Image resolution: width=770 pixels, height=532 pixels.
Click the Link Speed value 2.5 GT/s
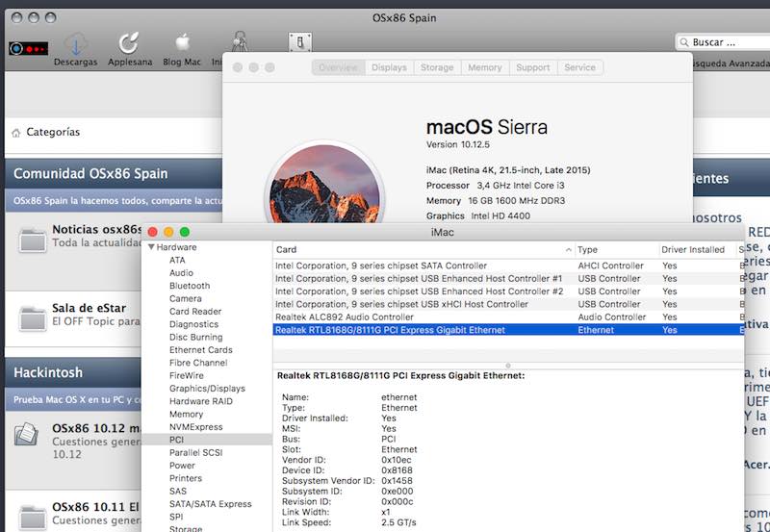(x=398, y=522)
